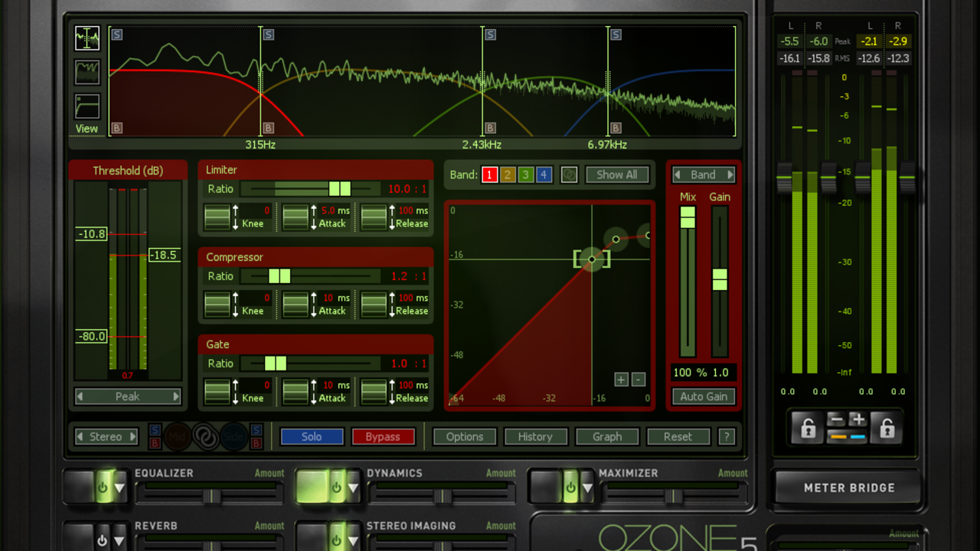
Task: Click the S icon on the 315Hz crossover
Action: click(x=268, y=34)
